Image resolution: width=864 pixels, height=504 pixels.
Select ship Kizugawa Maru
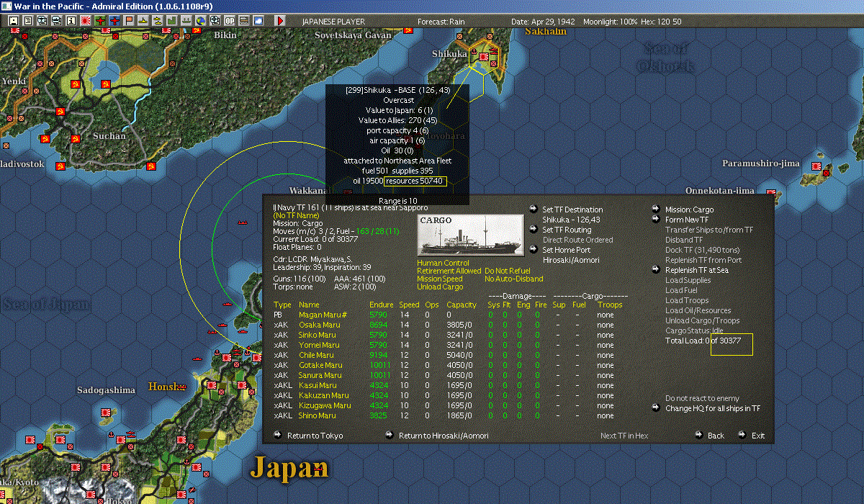tap(325, 405)
